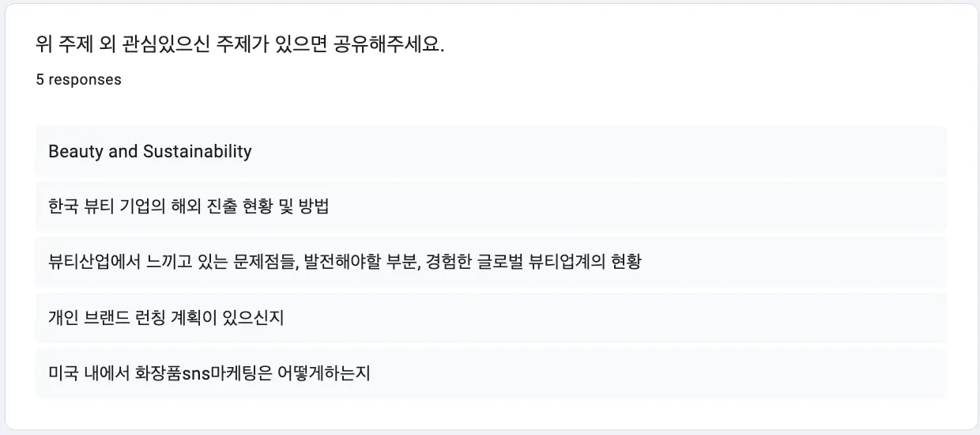This screenshot has height=435, width=980.
Task: Select the 개인 브랜드 런칭 계획 response row
Action: pos(491,318)
